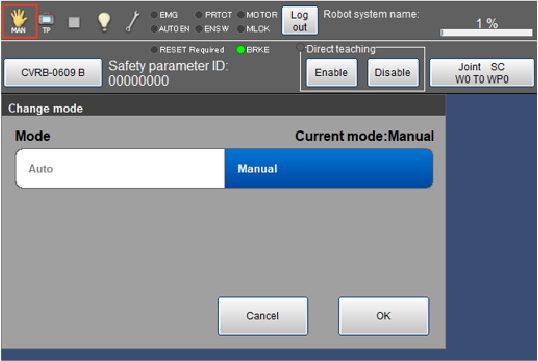Screen dimensions: 538x361
Task: Select the TP teach pendant icon
Action: pos(46,23)
